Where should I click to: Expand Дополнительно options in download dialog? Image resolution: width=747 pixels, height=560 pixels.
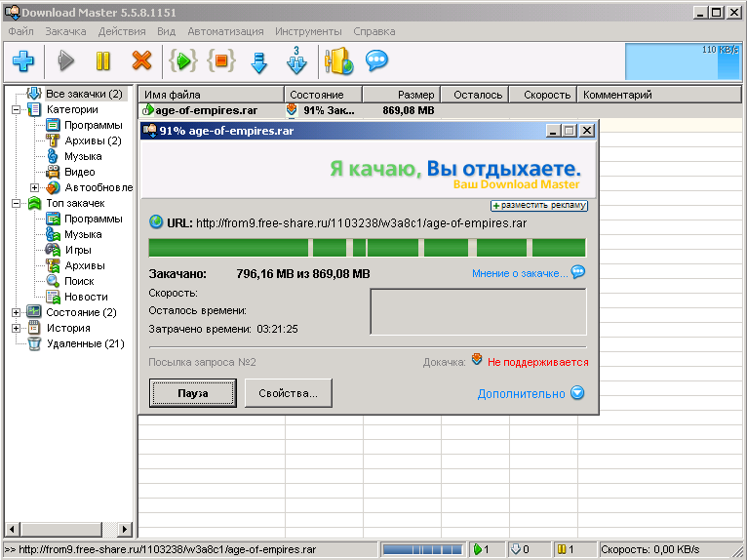[521, 394]
